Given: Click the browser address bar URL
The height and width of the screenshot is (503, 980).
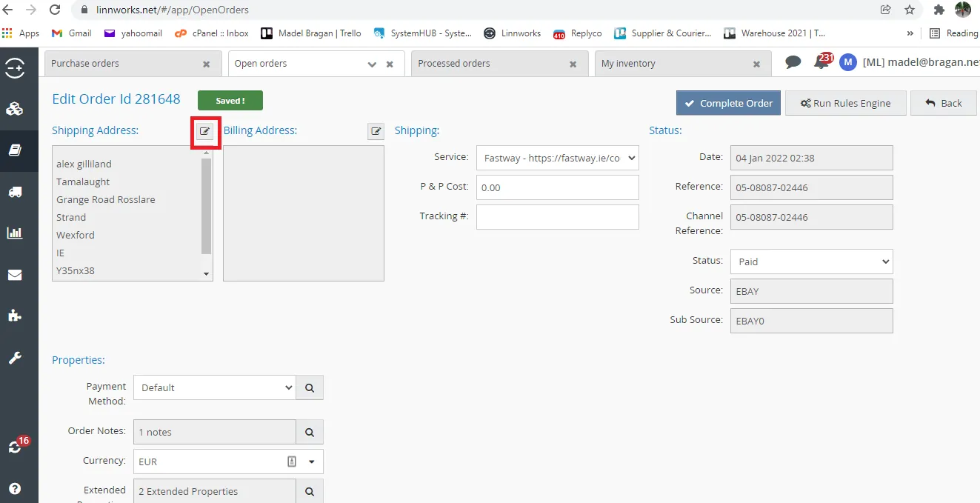Looking at the screenshot, I should pos(173,10).
